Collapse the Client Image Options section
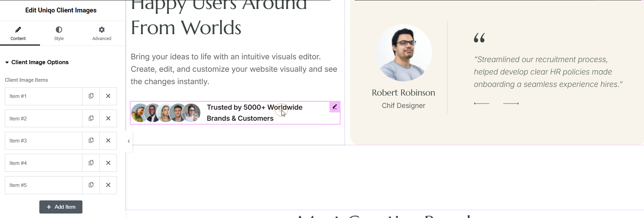The height and width of the screenshot is (218, 644). click(x=37, y=62)
